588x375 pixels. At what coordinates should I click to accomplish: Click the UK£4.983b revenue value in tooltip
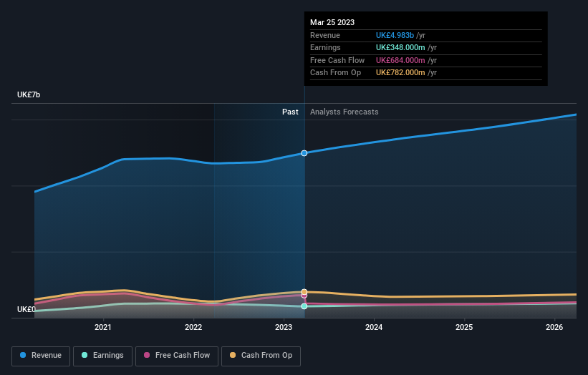pos(395,35)
